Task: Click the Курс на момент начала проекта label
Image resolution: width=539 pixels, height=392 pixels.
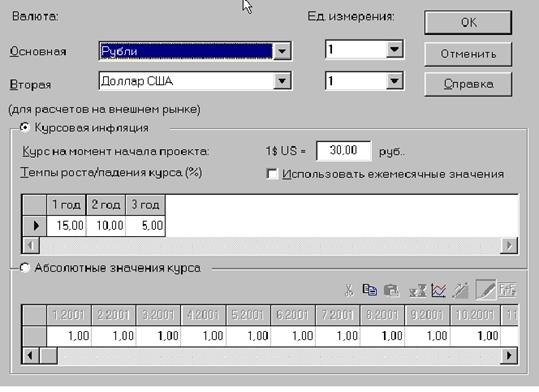Action: point(116,151)
